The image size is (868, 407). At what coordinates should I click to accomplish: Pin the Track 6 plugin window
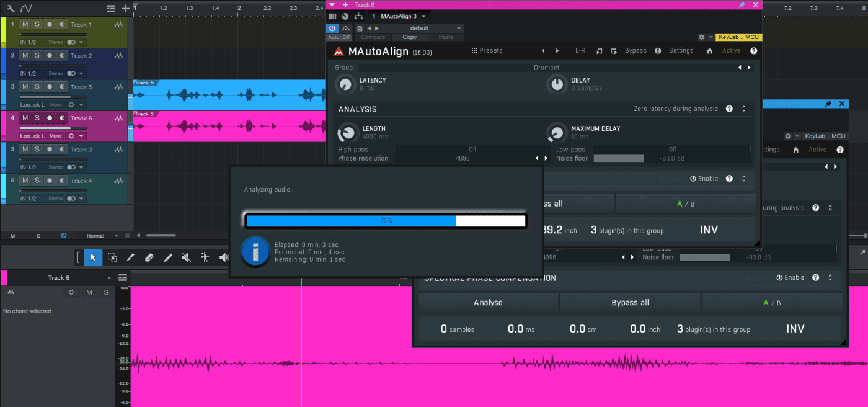742,5
